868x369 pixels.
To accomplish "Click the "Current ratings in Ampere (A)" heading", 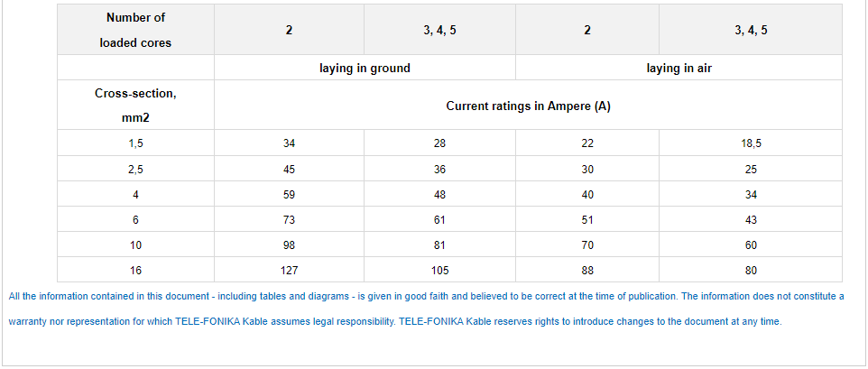I will (x=528, y=106).
